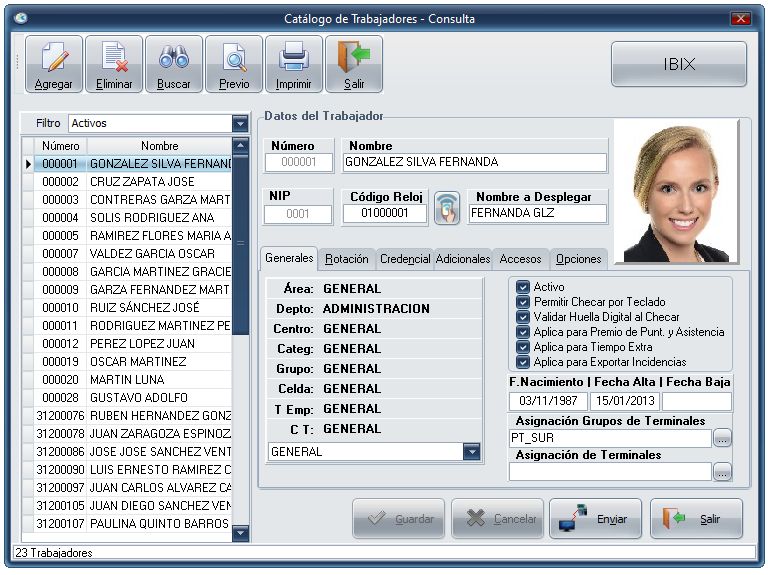Expand the Filtro Activos dropdown
This screenshot has height=575, width=768.
(x=240, y=123)
